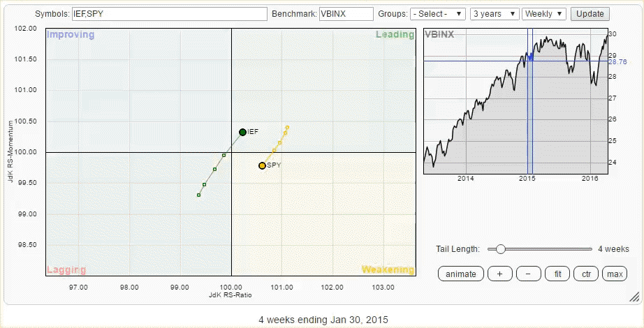Screen dimensions: 644x328
Task: Zoom in with the plus button
Action: (x=499, y=274)
